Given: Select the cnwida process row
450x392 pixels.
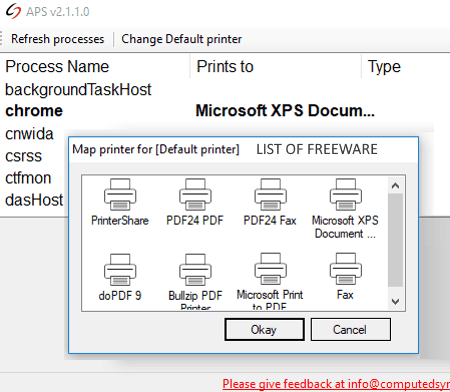Looking at the screenshot, I should click(29, 134).
